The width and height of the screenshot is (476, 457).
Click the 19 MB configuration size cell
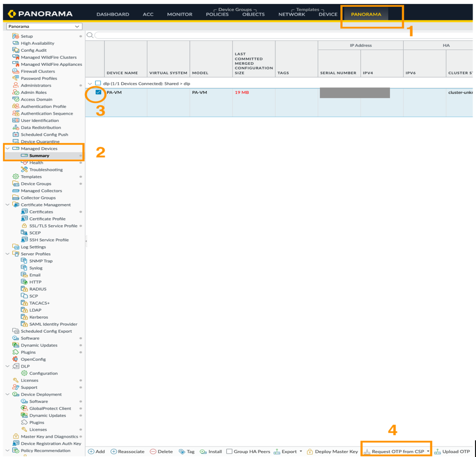(242, 92)
